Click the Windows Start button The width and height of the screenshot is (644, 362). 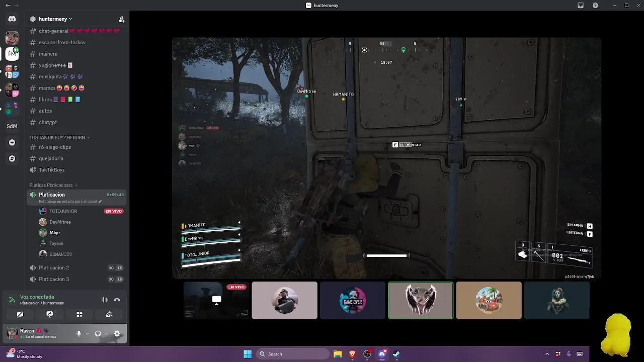[248, 354]
